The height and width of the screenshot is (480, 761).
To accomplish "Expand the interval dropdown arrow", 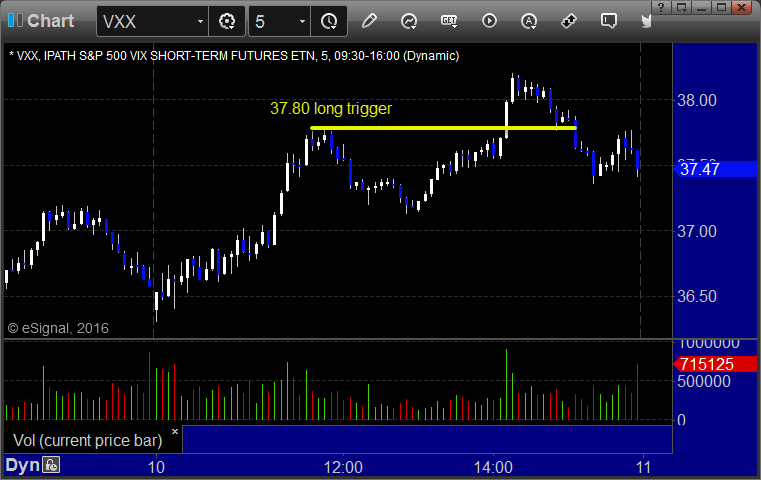I will click(302, 21).
